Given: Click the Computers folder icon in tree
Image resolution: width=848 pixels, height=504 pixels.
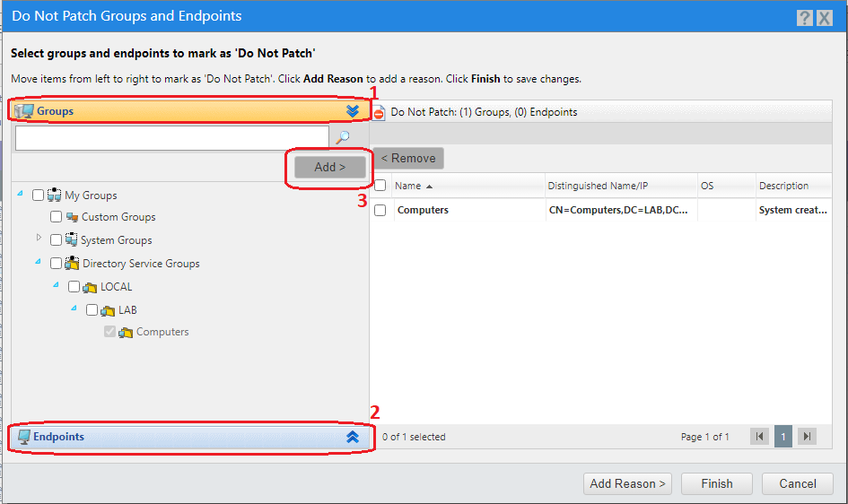Looking at the screenshot, I should (x=126, y=332).
